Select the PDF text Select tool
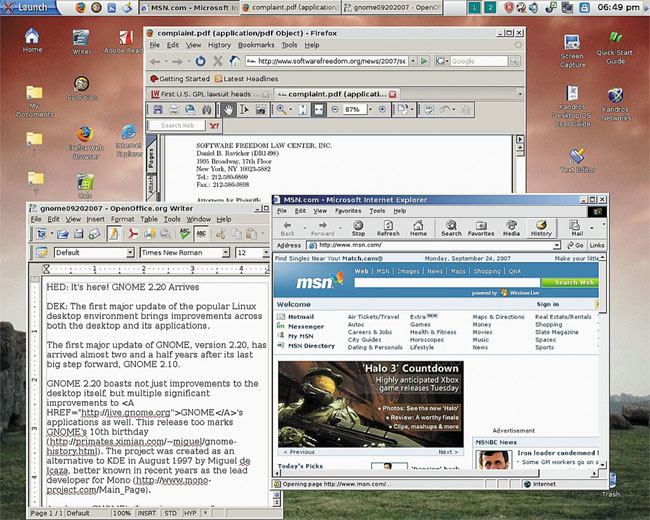 245,109
